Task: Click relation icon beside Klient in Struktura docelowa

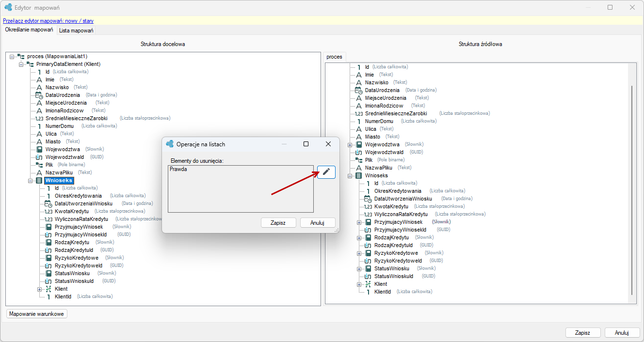Action: tap(49, 289)
